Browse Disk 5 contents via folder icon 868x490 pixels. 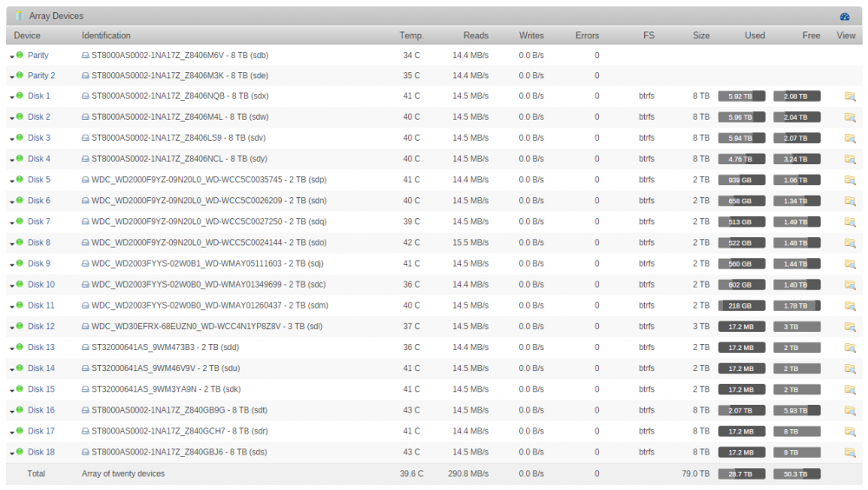coord(850,180)
